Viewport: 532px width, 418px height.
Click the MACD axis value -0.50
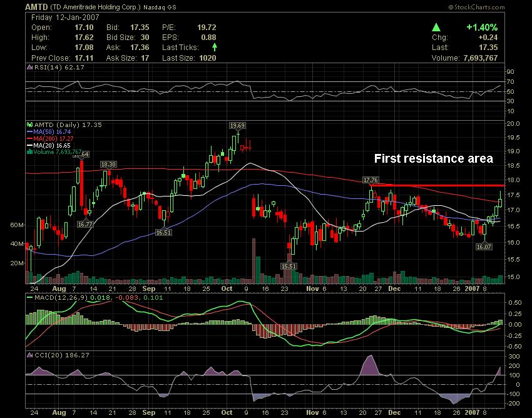(514, 347)
